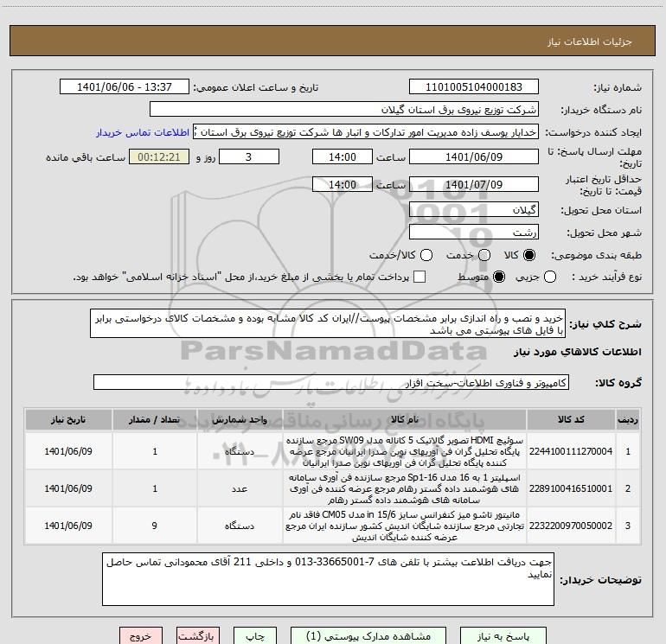Click product code 2289100416510001
Image resolution: width=666 pixels, height=644 pixels.
pyautogui.click(x=571, y=488)
